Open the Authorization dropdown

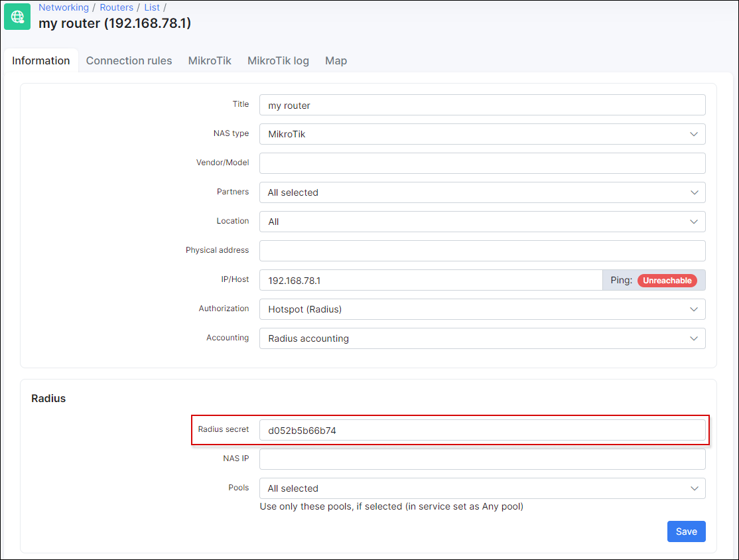(482, 309)
